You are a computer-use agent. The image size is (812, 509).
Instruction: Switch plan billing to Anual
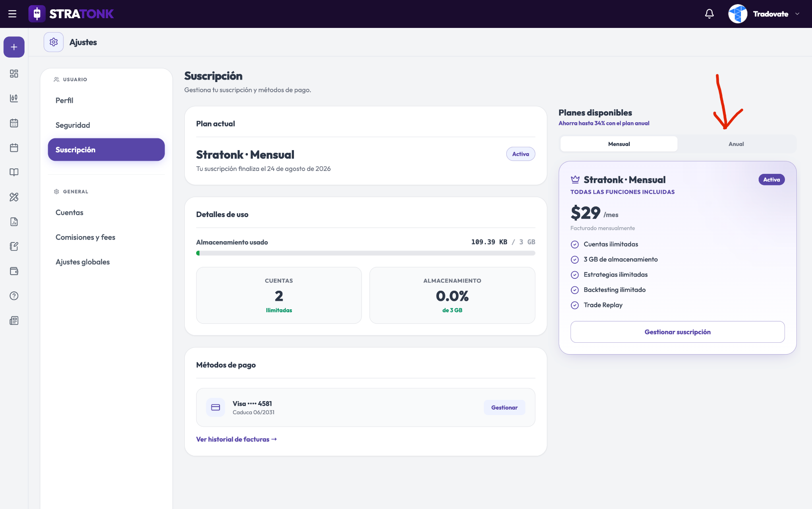point(736,144)
